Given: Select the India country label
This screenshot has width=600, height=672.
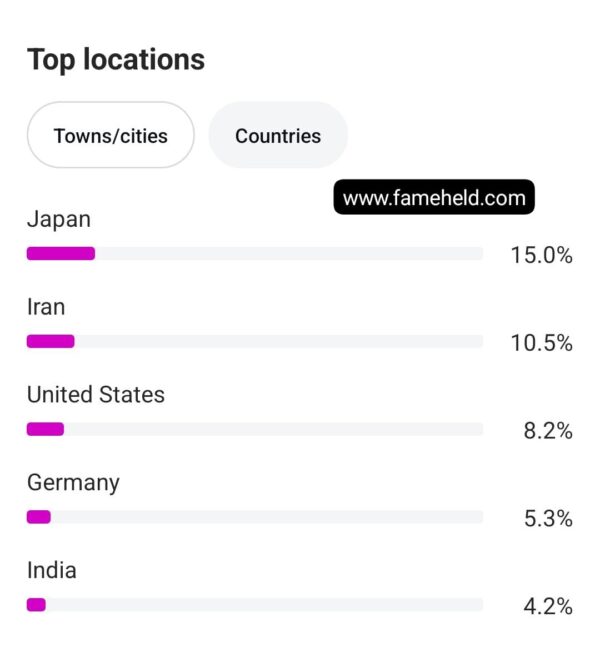Looking at the screenshot, I should (x=52, y=570).
